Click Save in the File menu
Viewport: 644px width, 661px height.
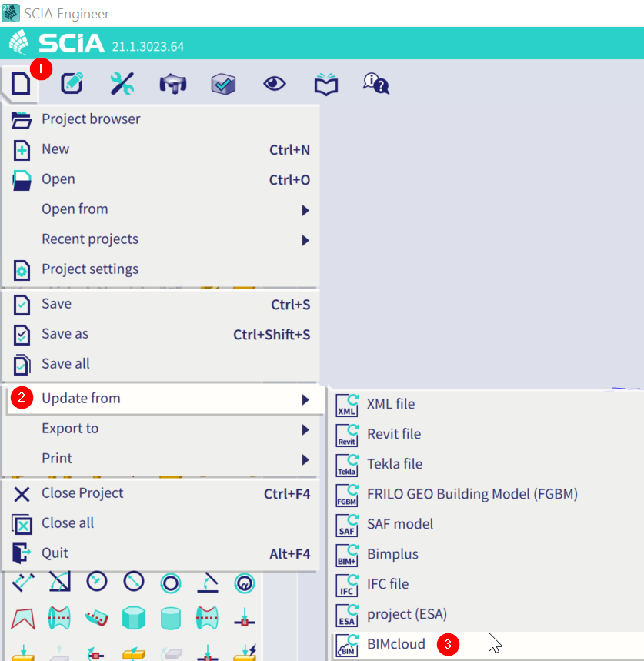tap(161, 305)
